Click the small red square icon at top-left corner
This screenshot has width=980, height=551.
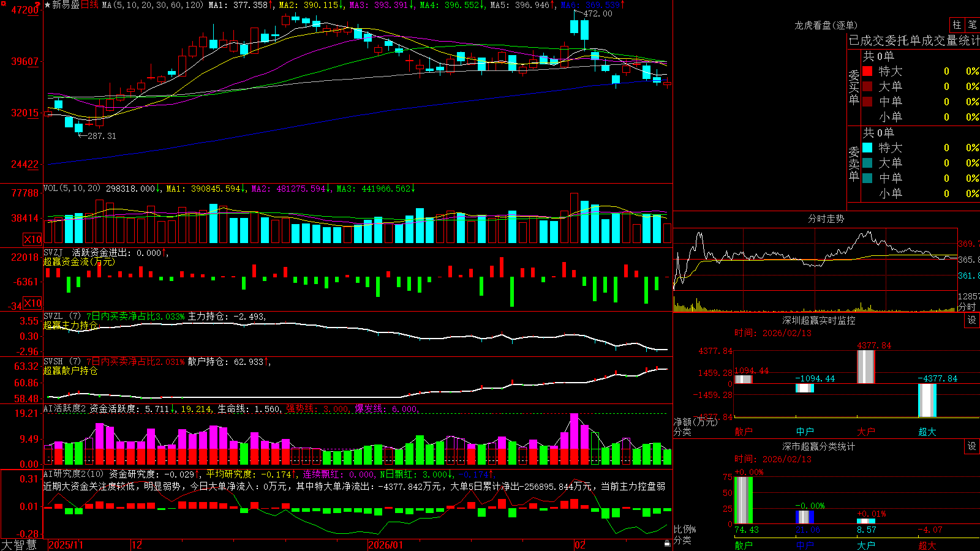[2, 2]
